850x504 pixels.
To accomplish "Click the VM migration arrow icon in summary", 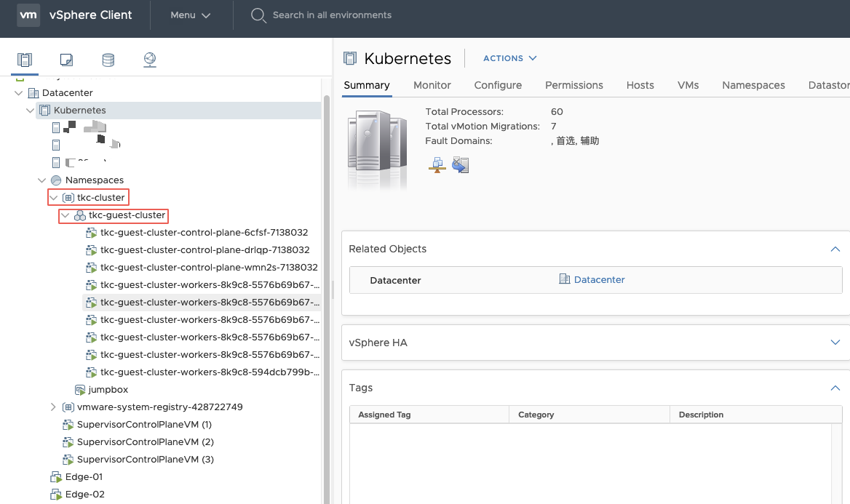I will tap(460, 165).
